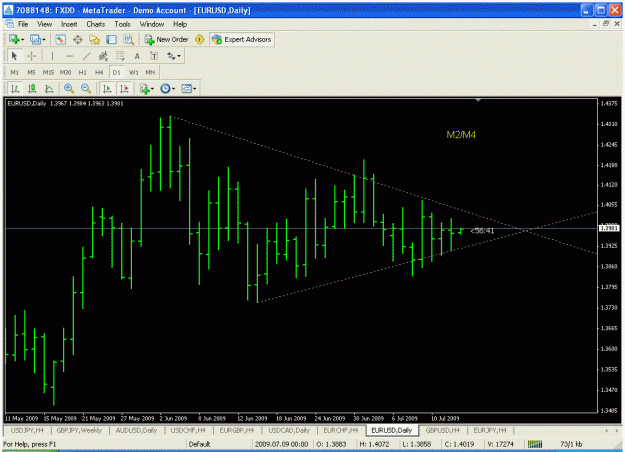Switch to USDCAD,Daily chart tab
The height and width of the screenshot is (452, 625).
click(x=289, y=430)
